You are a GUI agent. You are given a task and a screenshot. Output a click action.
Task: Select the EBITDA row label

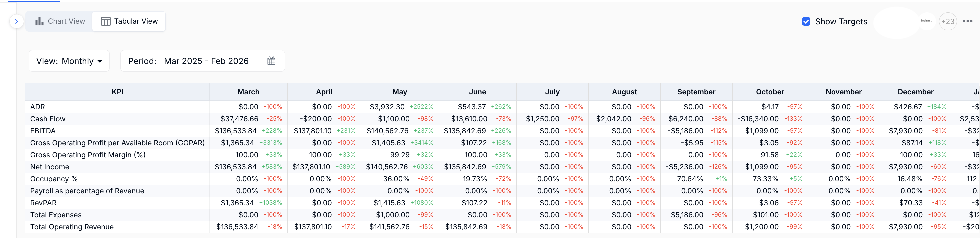[43, 131]
